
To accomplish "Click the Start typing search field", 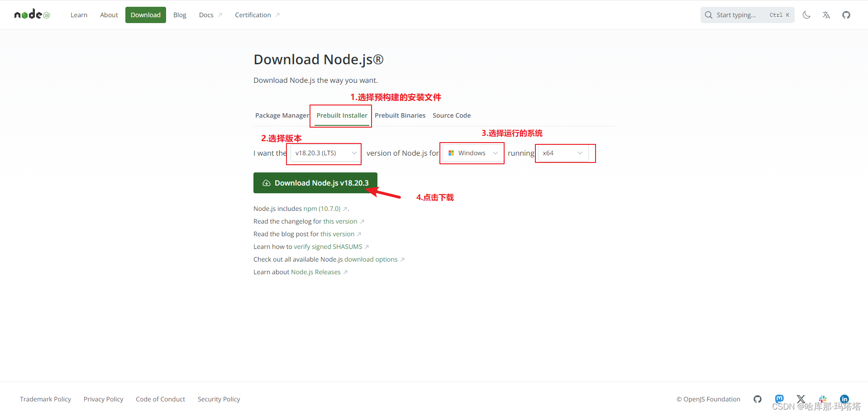I will [747, 14].
